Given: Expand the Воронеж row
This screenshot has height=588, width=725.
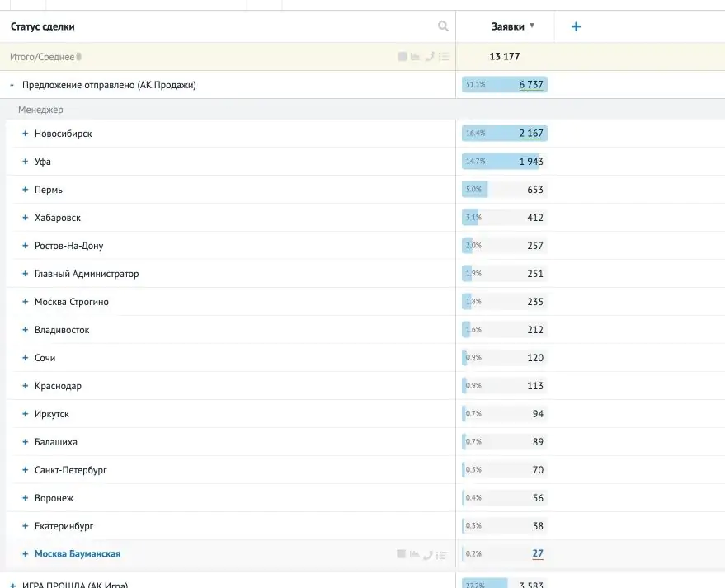Looking at the screenshot, I should [26, 498].
